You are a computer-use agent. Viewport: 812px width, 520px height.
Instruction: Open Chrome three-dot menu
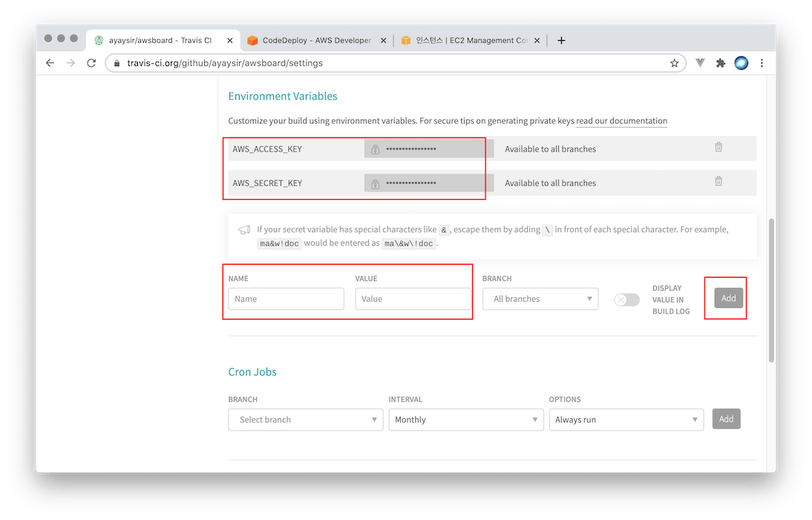coord(762,63)
